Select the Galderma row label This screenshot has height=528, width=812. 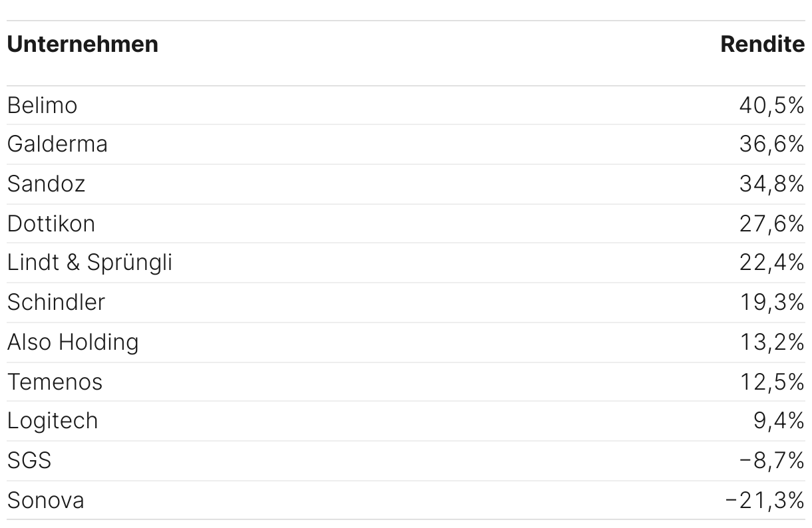(x=57, y=144)
